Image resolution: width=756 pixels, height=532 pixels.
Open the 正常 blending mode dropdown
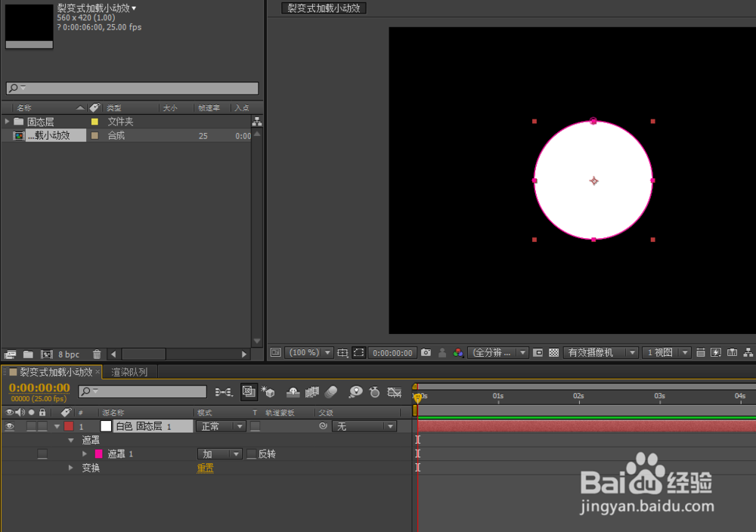222,426
